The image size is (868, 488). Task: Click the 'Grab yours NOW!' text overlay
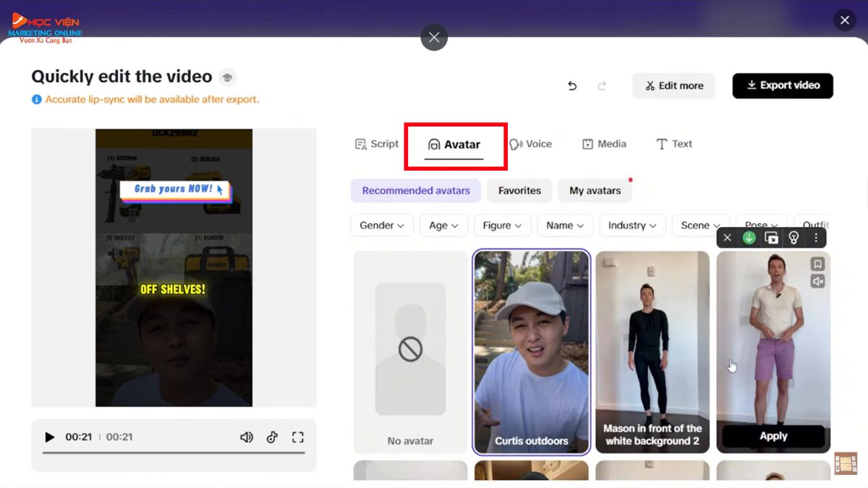coord(174,189)
